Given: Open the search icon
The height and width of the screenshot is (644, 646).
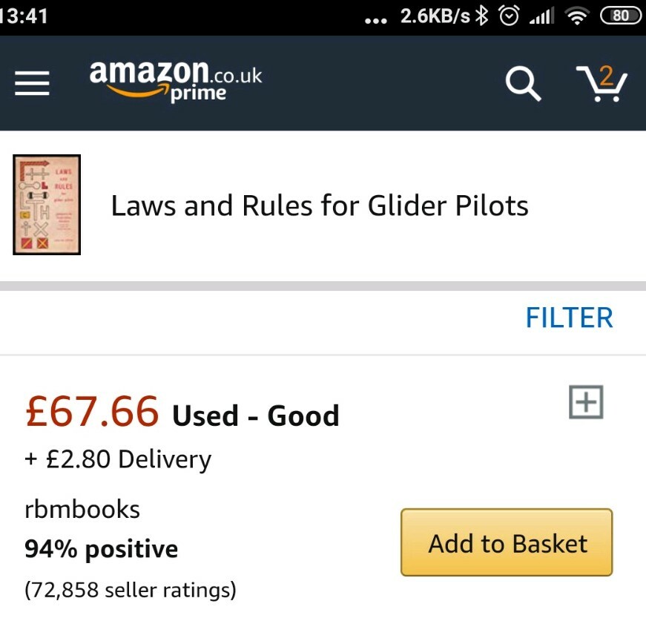Looking at the screenshot, I should point(524,84).
